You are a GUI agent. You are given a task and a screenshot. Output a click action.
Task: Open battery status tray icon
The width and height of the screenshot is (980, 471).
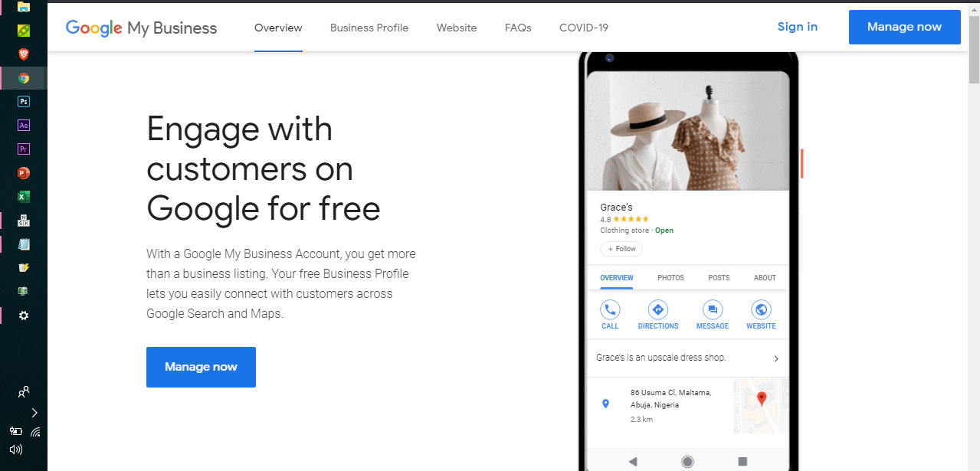click(15, 431)
